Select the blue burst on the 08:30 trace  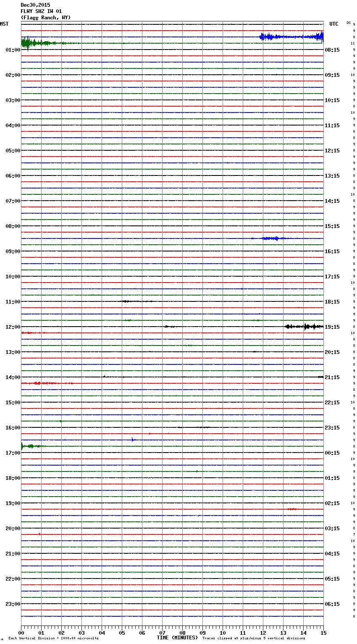coord(271,238)
